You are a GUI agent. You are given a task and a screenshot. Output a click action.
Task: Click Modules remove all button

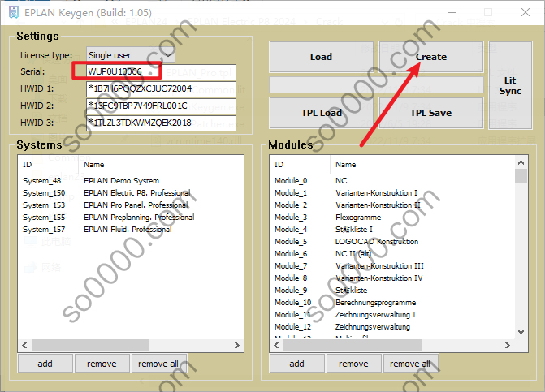coord(410,364)
